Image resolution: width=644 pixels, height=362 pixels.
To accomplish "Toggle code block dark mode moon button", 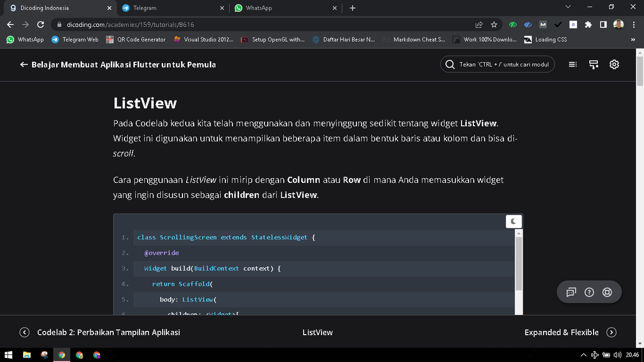I will click(x=514, y=221).
